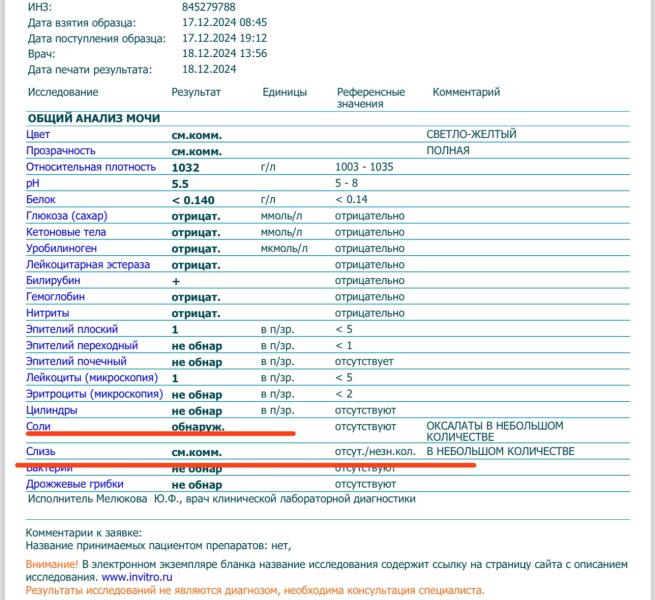This screenshot has height=600, width=655.
Task: Open Эпителий переходный link
Action: point(82,346)
